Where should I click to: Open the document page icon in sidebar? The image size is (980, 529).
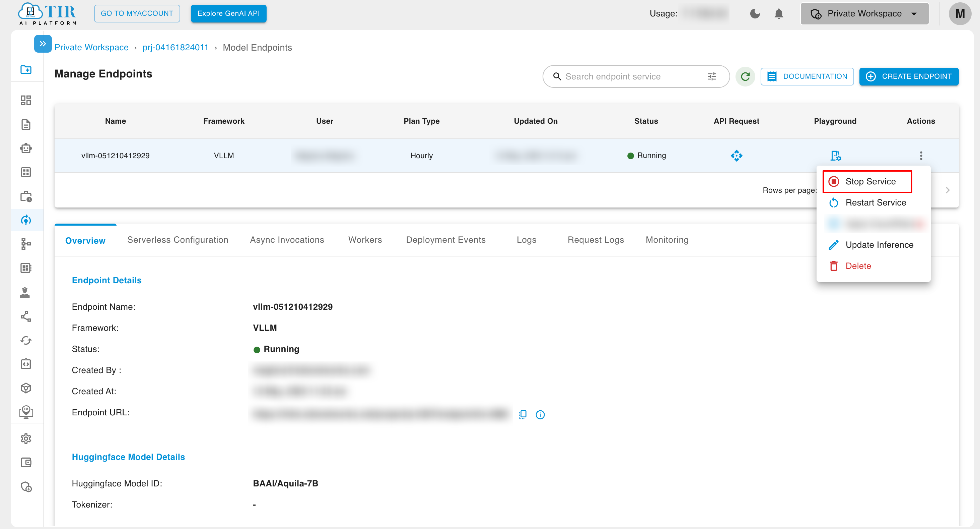tap(26, 124)
